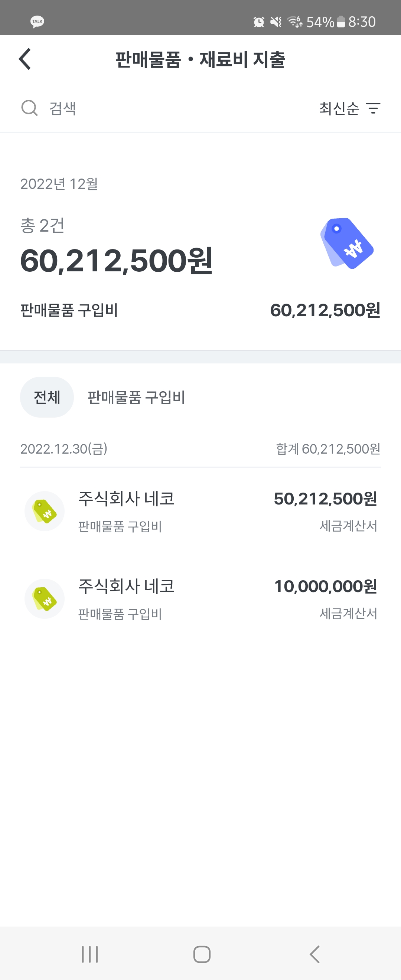The width and height of the screenshot is (401, 980).
Task: Tap the 세금계산서 label under 50,212,500원
Action: pos(348,526)
